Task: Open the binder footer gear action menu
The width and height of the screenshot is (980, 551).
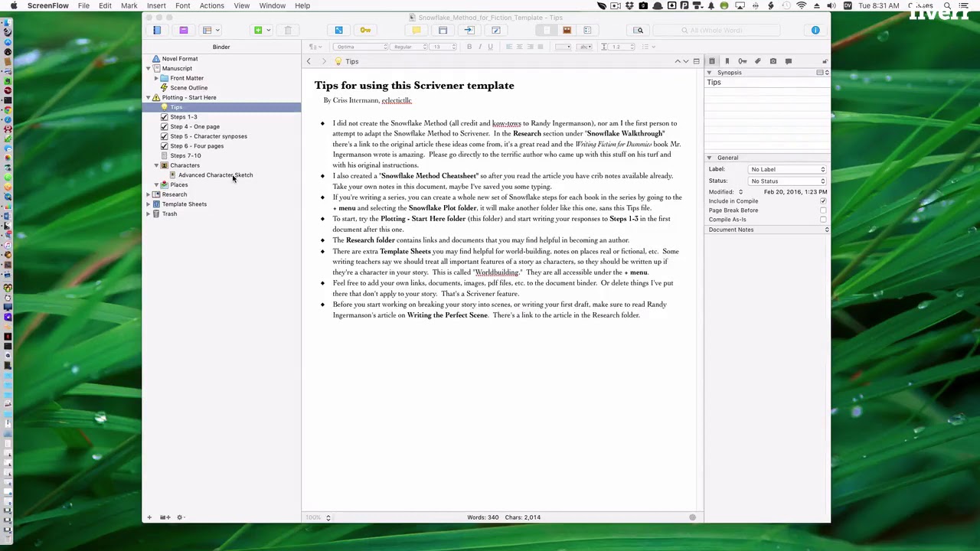Action: point(181,517)
